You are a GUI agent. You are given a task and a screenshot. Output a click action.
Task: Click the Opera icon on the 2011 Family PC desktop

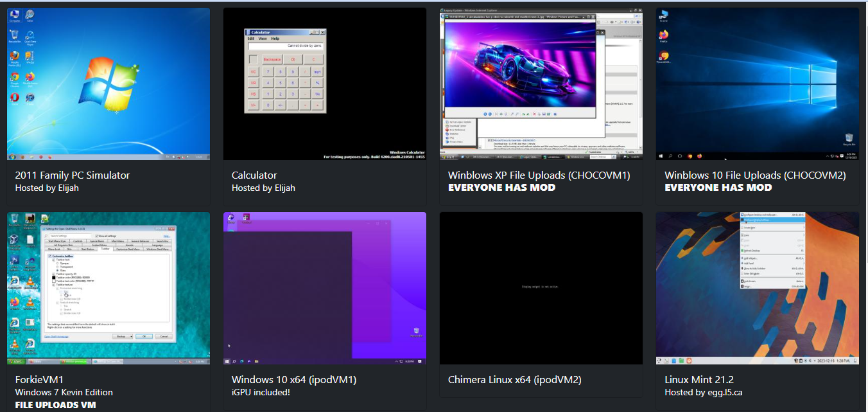14,98
